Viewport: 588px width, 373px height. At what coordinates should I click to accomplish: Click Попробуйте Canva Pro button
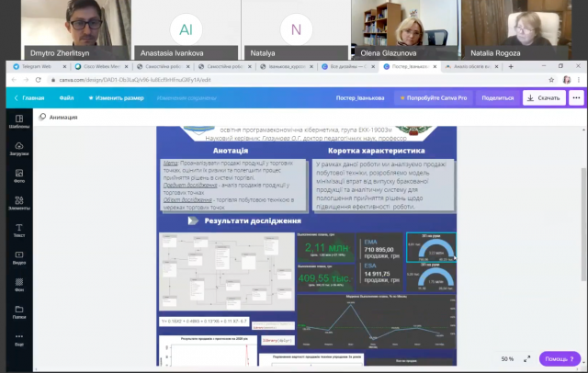[433, 97]
